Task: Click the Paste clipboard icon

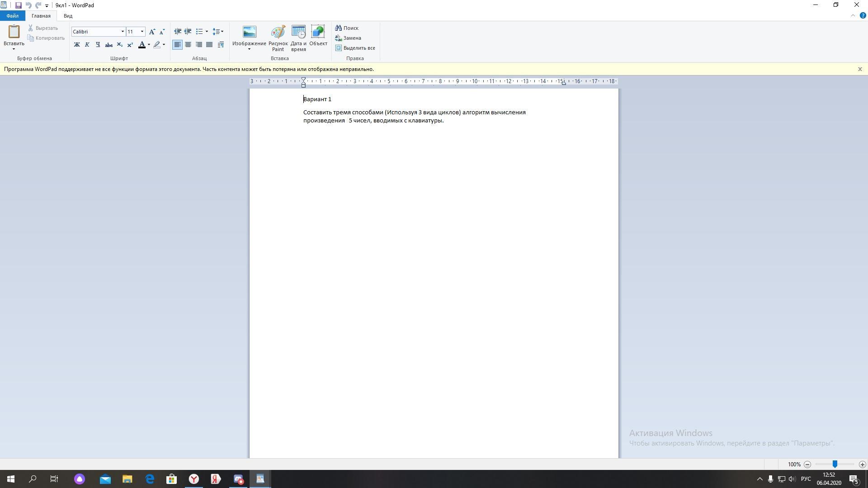Action: point(14,32)
